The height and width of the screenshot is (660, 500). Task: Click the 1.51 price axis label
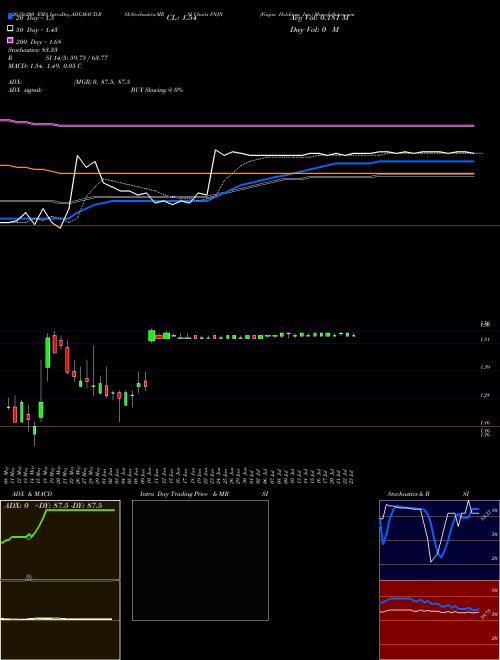coord(485,339)
